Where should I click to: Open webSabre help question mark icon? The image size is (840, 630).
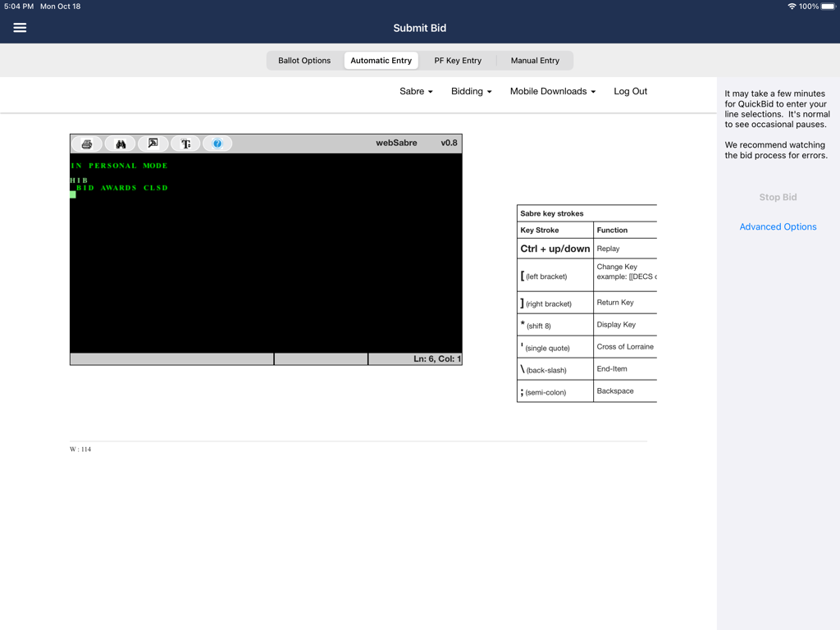[217, 144]
